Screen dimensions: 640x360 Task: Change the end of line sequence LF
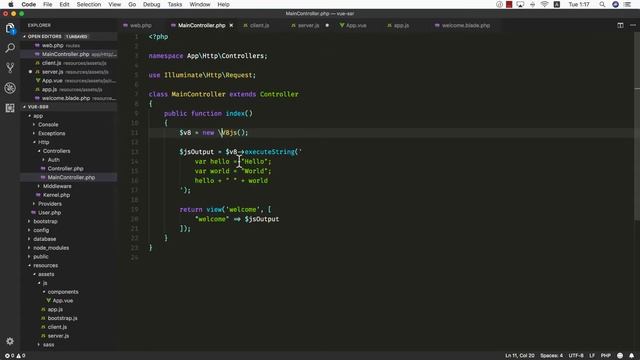592,356
